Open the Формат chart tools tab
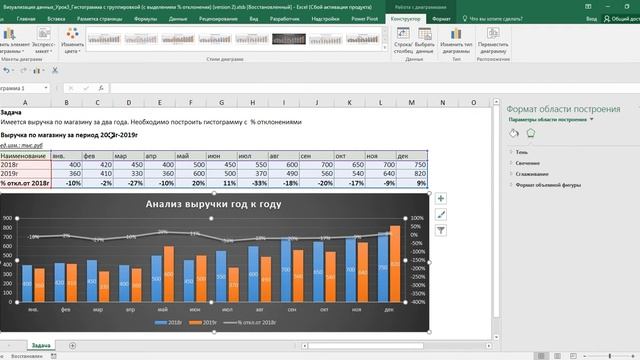The width and height of the screenshot is (640, 360). 441,19
